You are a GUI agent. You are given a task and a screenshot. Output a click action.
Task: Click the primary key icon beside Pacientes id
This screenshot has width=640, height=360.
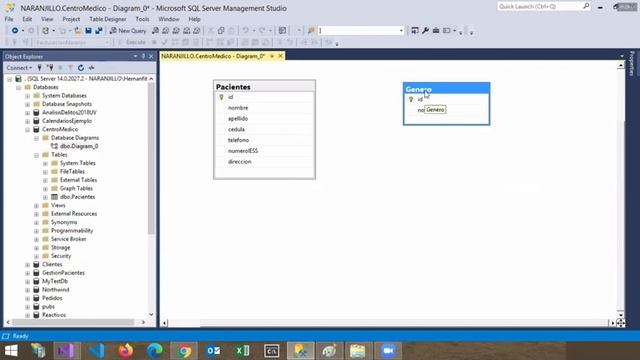(222, 97)
